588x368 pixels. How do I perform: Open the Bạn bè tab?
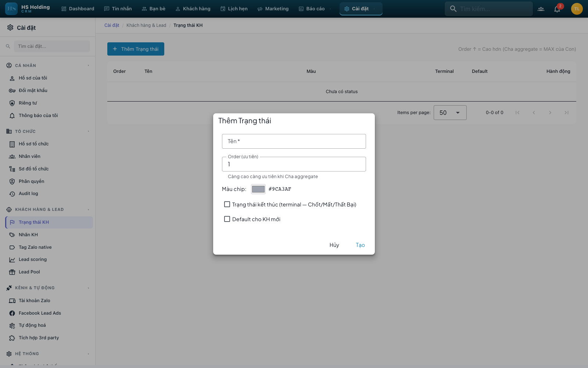tap(154, 9)
